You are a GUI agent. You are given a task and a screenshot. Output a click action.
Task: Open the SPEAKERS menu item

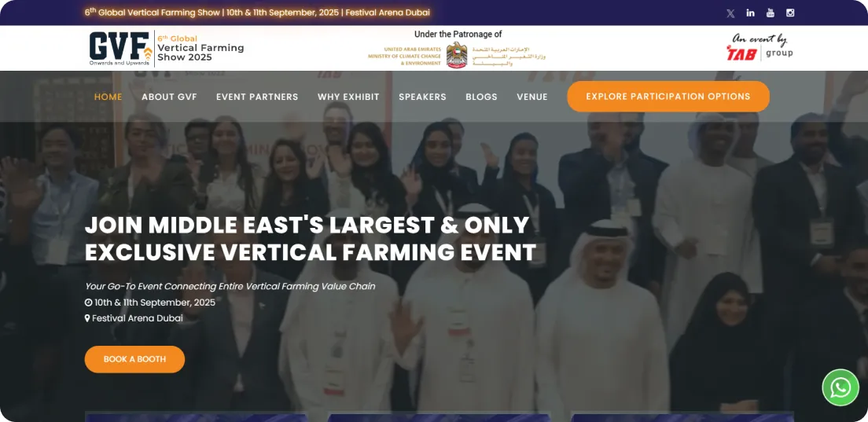pyautogui.click(x=422, y=97)
